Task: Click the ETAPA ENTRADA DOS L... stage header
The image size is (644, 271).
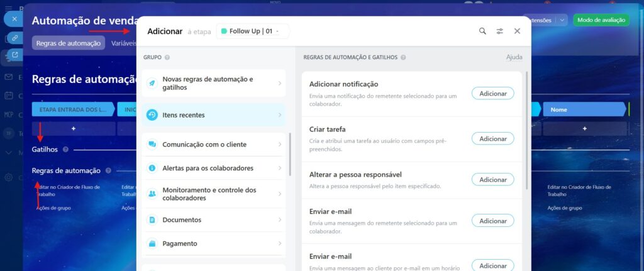Action: (73, 109)
